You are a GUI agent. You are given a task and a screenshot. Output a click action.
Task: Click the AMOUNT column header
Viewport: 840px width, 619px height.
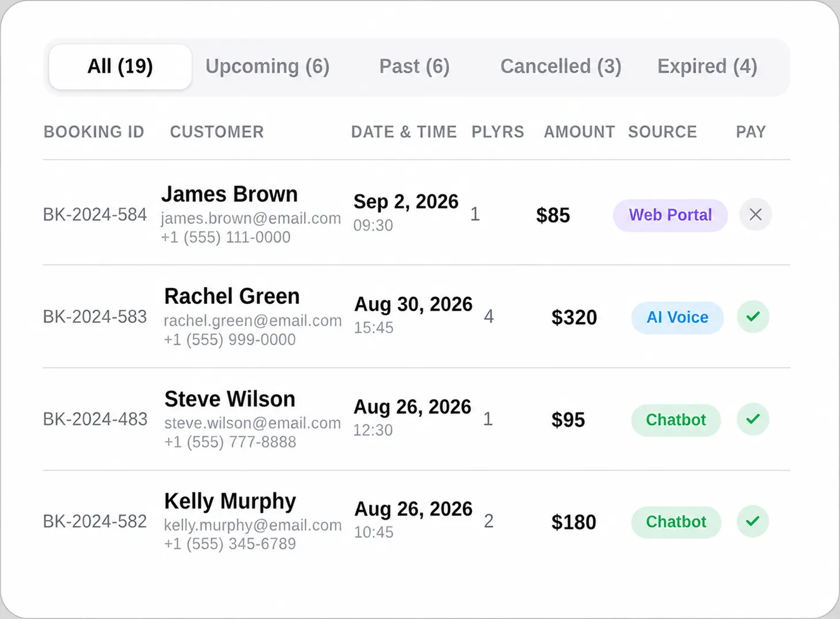point(580,132)
